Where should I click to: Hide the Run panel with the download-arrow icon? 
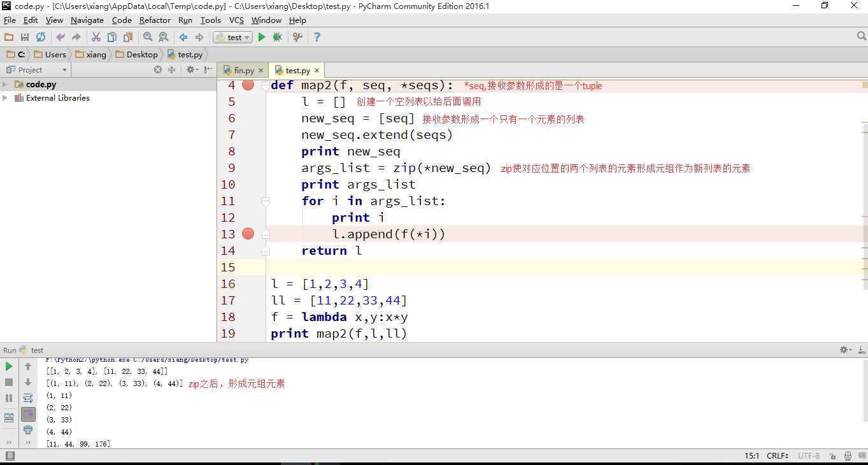click(x=861, y=350)
